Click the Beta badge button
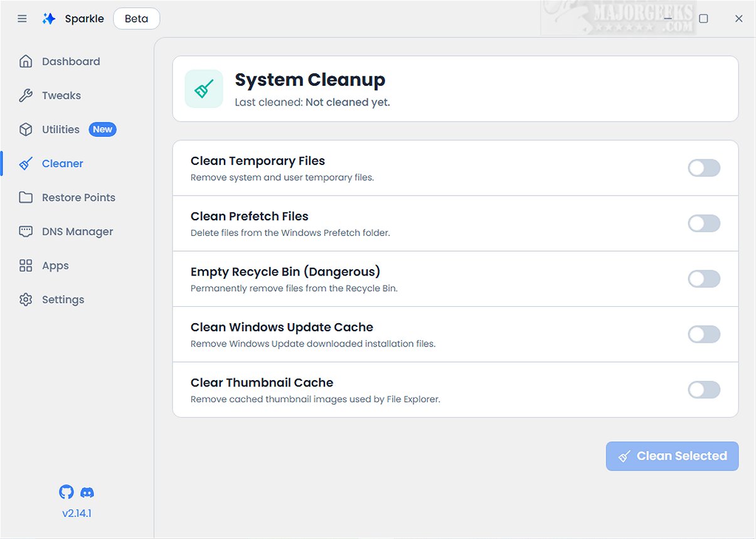756x539 pixels. pos(137,19)
